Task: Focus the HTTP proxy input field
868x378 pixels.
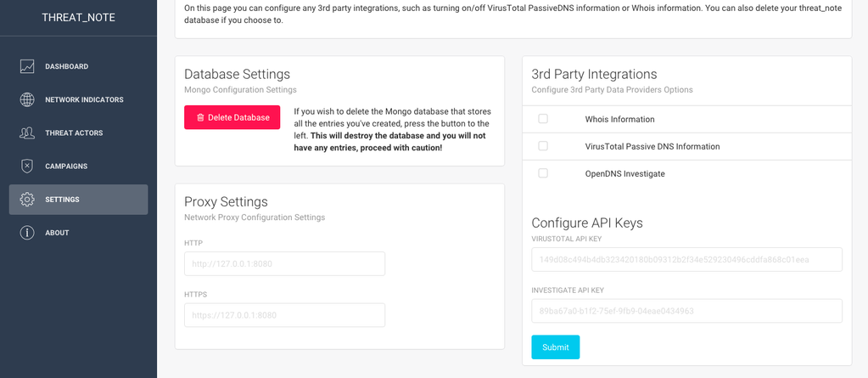Action: 284,263
